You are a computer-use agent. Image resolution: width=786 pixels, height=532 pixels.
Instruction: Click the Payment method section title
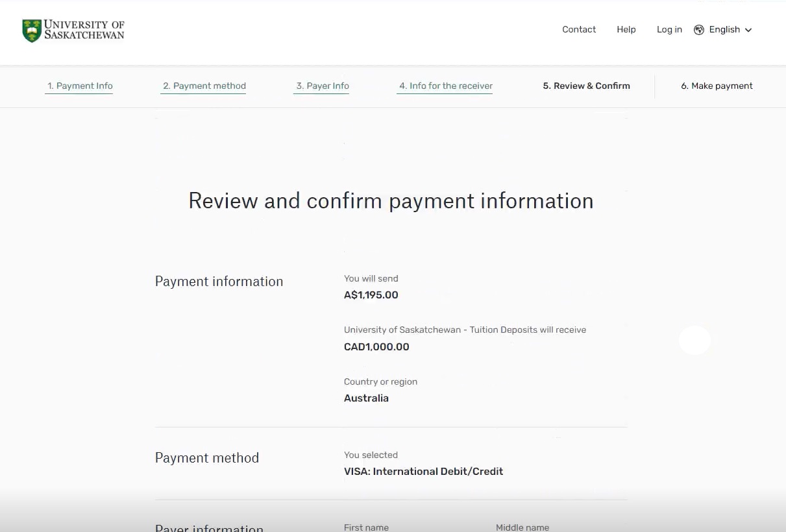(207, 458)
